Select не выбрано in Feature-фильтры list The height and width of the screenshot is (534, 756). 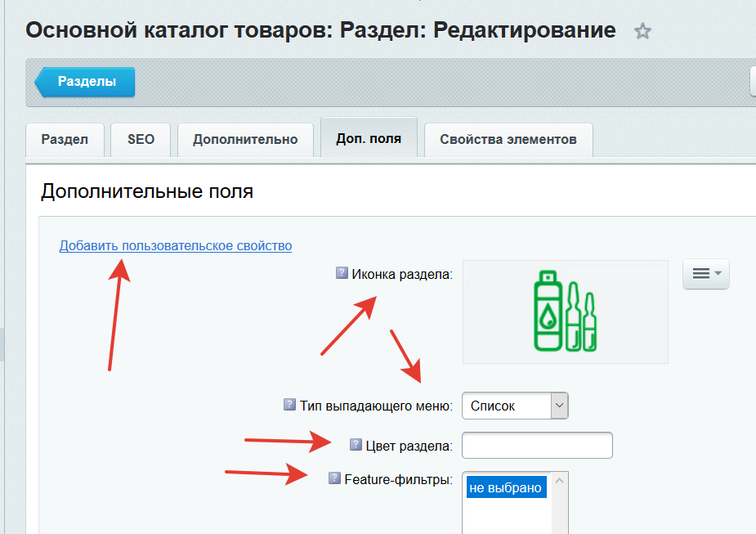(505, 488)
